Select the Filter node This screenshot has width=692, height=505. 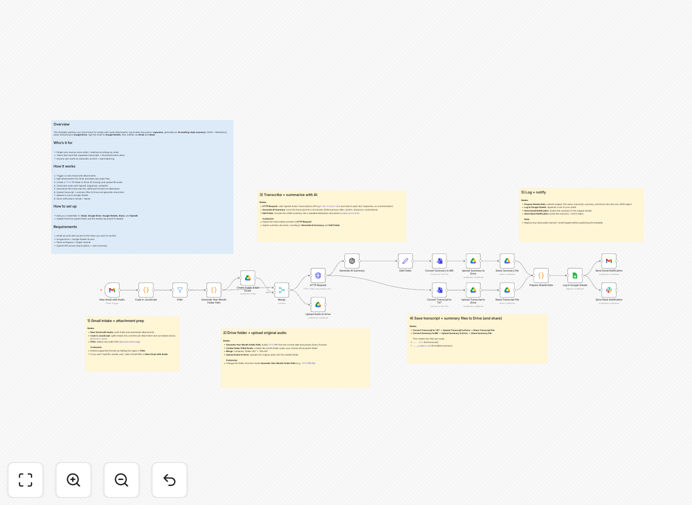click(180, 290)
